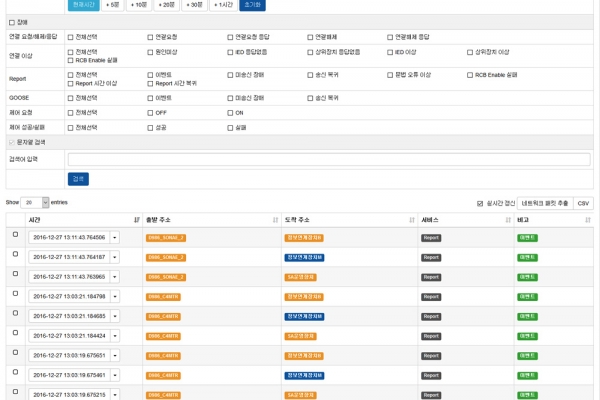Image resolution: width=600 pixels, height=400 pixels.
Task: Check the Report 시간 이상 checkbox
Action: (x=70, y=83)
